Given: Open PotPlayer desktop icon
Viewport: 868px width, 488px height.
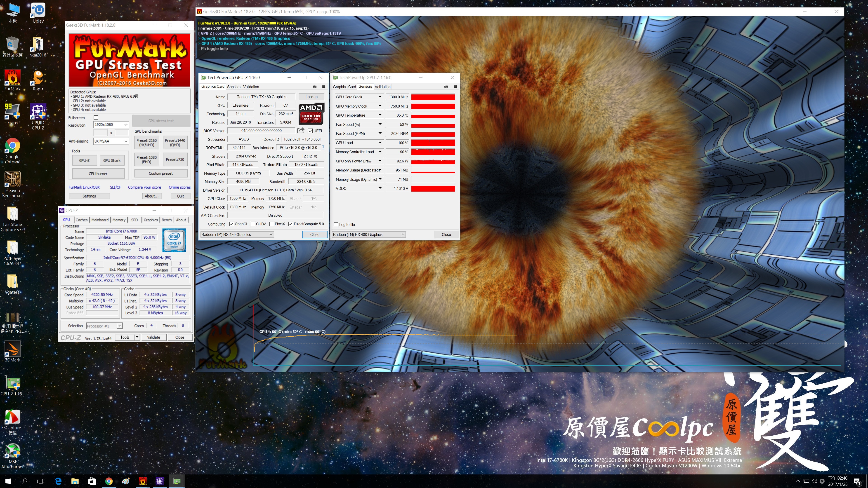Looking at the screenshot, I should pyautogui.click(x=12, y=253).
